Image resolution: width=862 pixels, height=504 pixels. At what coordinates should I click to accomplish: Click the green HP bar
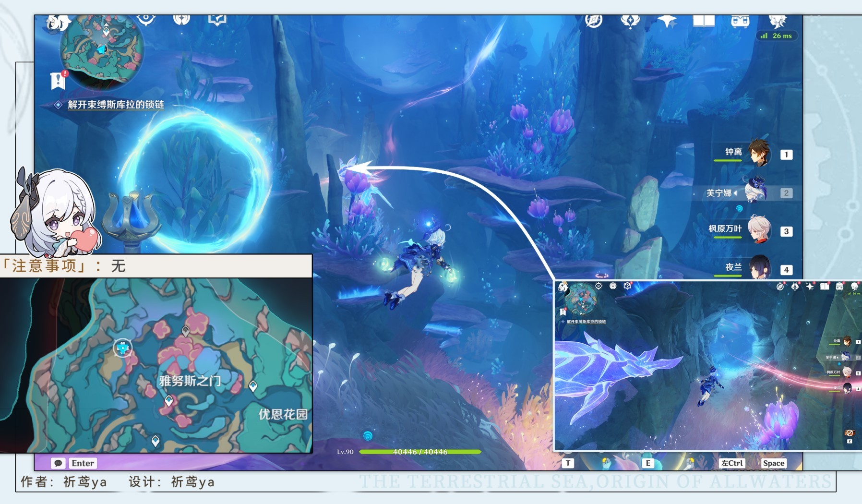coord(420,452)
